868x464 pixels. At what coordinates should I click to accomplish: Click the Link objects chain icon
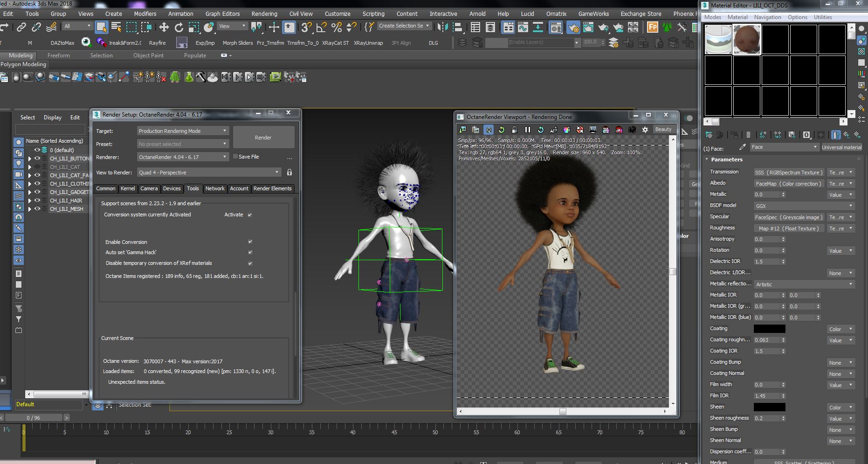(x=21, y=28)
